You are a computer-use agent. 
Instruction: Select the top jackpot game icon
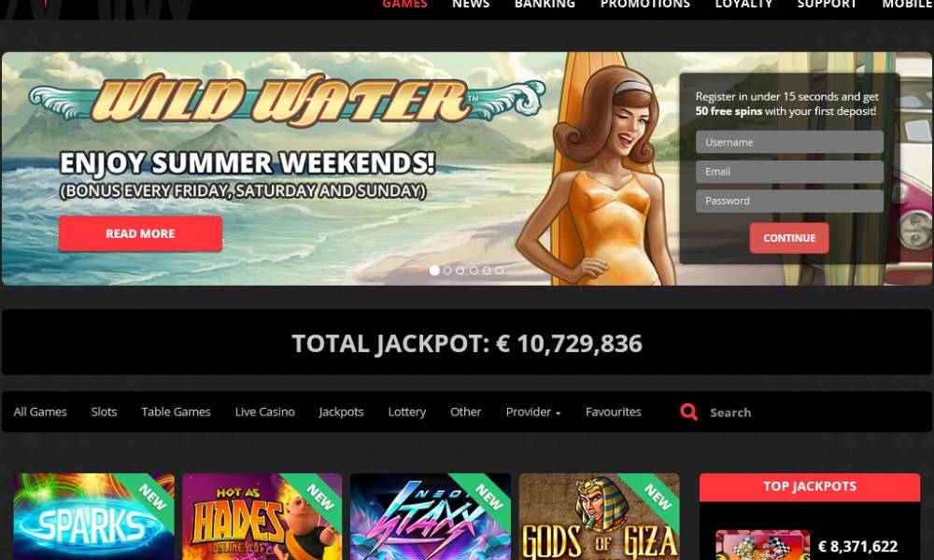762,545
